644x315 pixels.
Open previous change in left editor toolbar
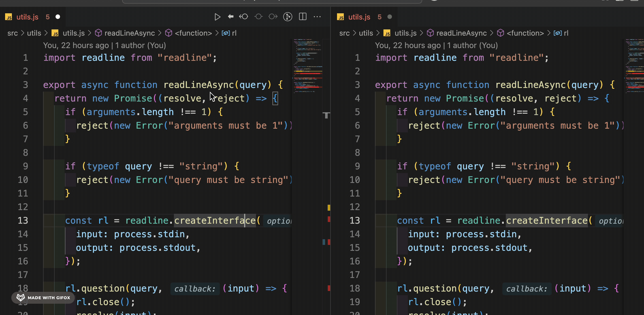pyautogui.click(x=244, y=17)
